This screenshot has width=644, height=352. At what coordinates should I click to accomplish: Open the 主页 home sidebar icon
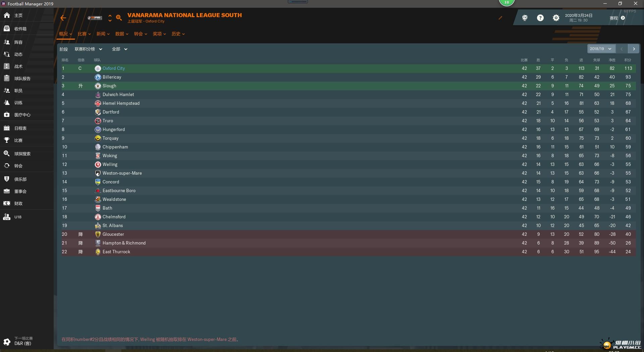tap(7, 15)
